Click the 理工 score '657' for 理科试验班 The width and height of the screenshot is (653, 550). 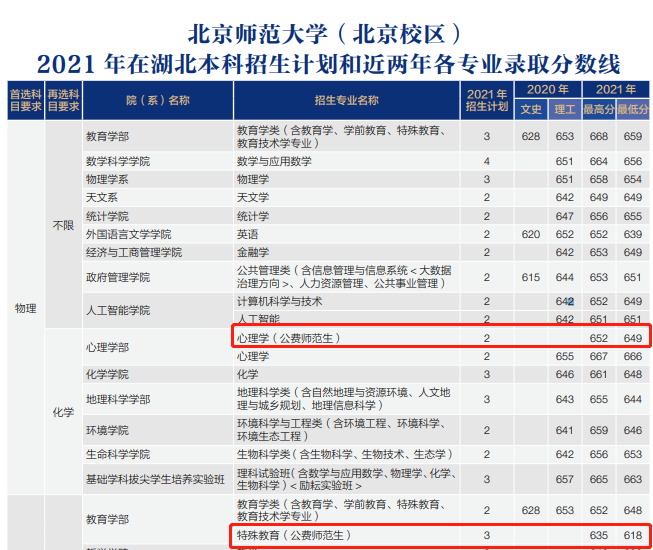(x=564, y=479)
